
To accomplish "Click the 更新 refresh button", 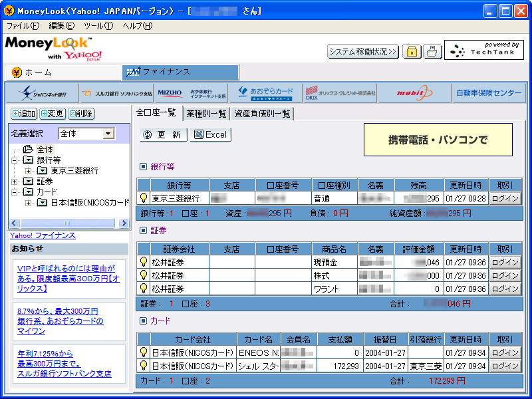I will click(163, 135).
